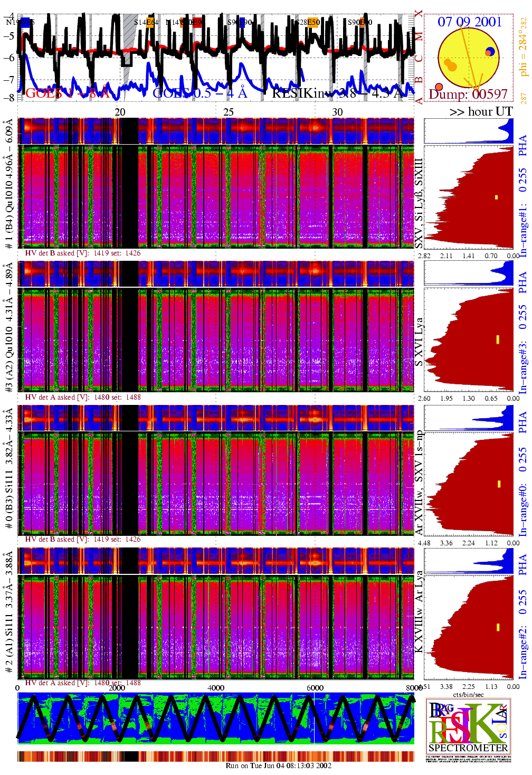This screenshot has height=775, width=532.
Task: Click the yellow marker in In-range#1 histogram
Action: point(496,197)
